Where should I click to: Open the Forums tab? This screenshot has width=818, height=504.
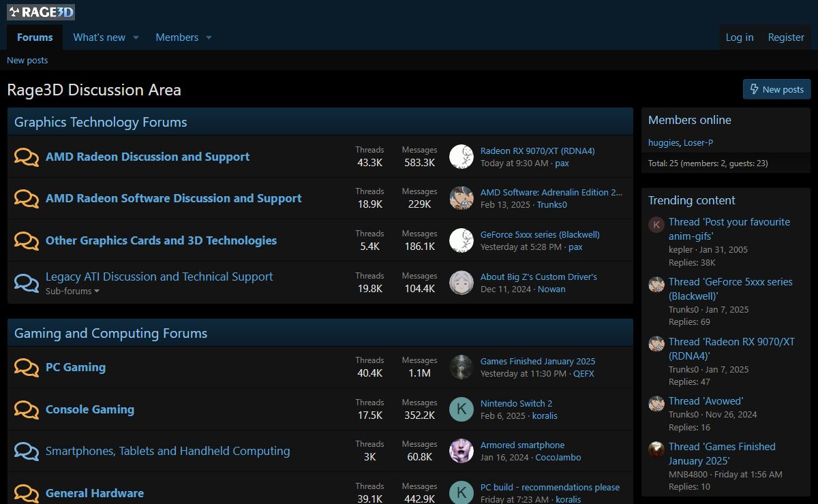click(35, 37)
